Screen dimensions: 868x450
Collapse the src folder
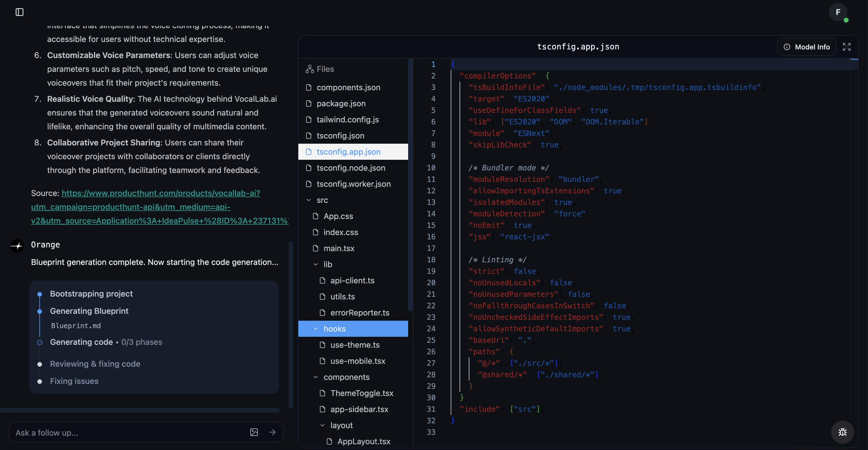309,200
